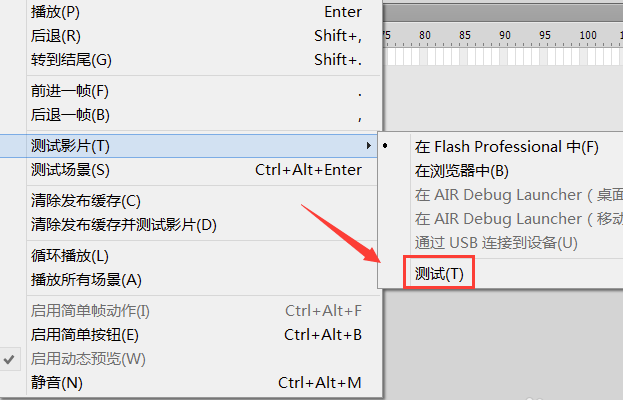Select 'via USB to device' (通过 USB 连接到设备) option
The image size is (623, 400).
pyautogui.click(x=496, y=243)
